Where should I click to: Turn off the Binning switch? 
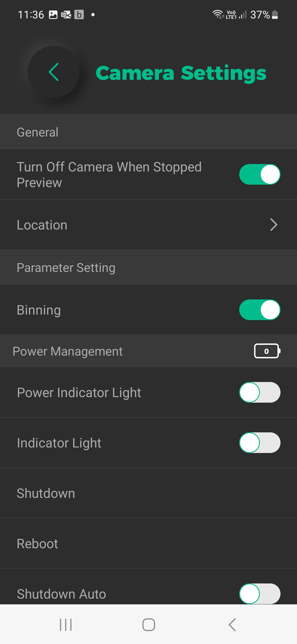point(260,310)
